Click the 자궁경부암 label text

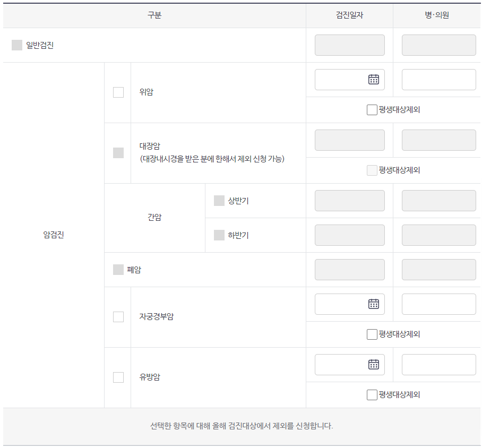(157, 316)
